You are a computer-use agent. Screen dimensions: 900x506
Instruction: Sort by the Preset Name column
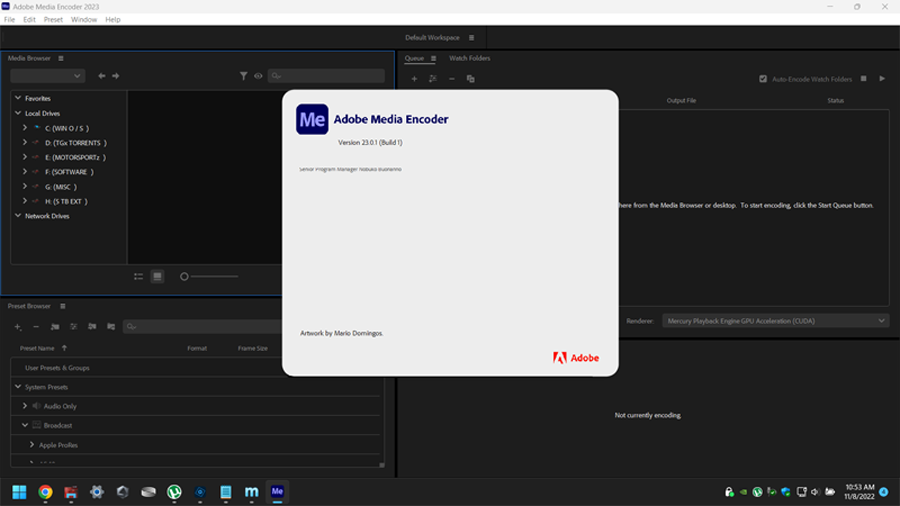click(x=37, y=348)
